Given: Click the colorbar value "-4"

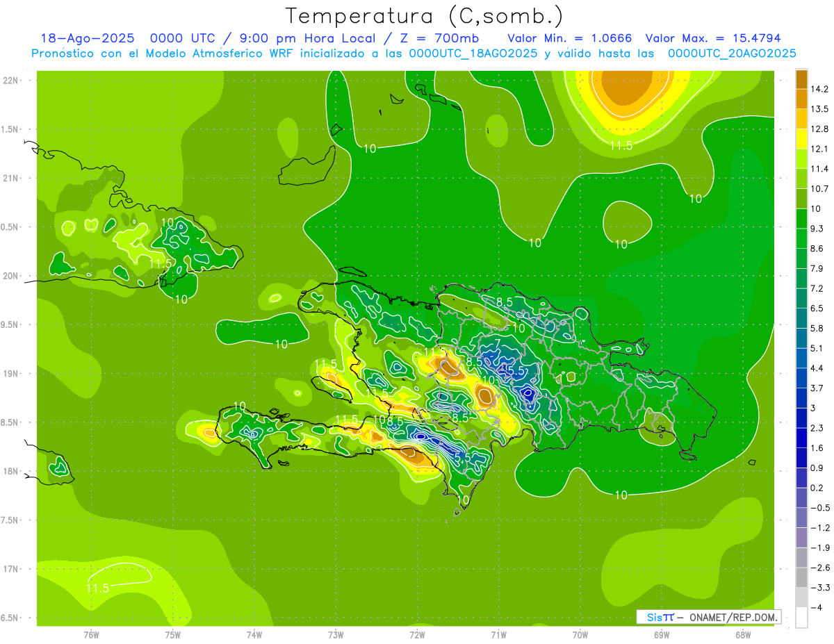Looking at the screenshot, I should pyautogui.click(x=816, y=607).
